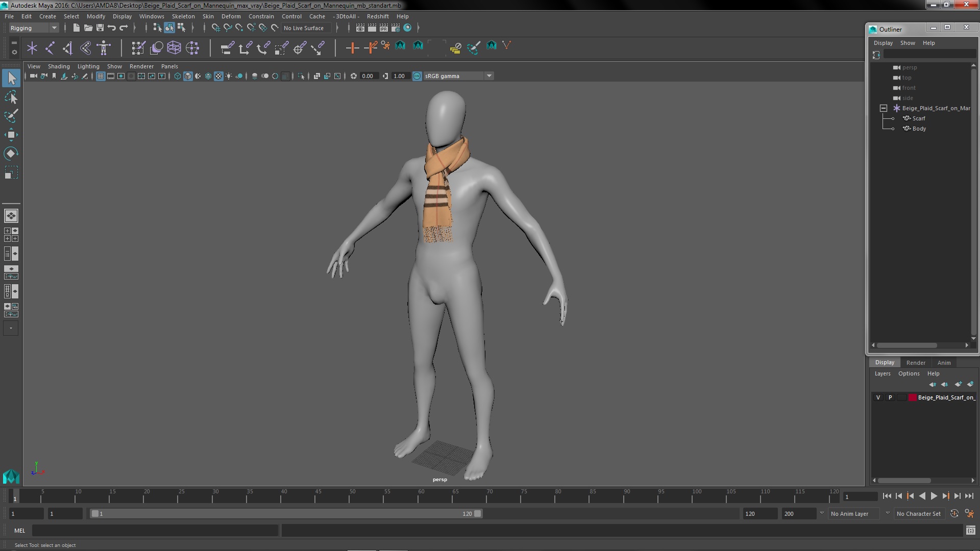Click the MEL command line input field

(x=155, y=531)
